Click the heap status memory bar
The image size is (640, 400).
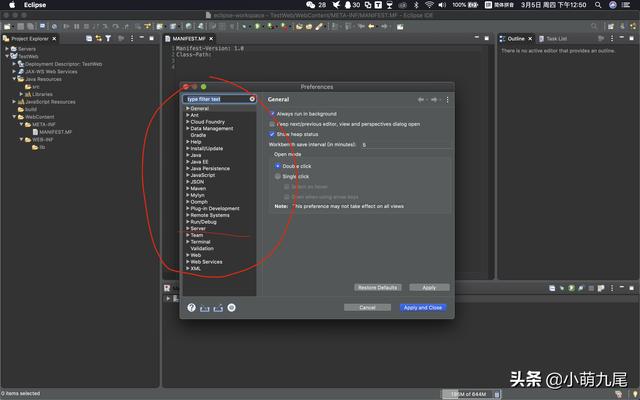(x=468, y=394)
